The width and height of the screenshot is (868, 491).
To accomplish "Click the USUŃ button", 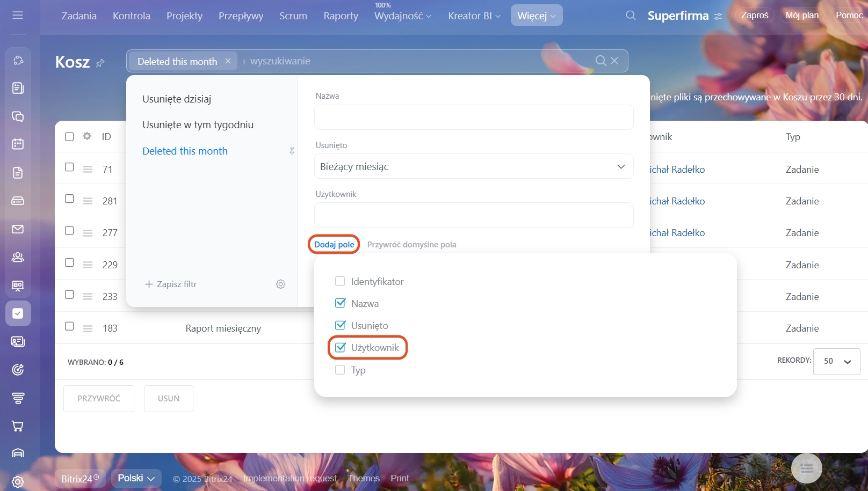I will pos(169,399).
